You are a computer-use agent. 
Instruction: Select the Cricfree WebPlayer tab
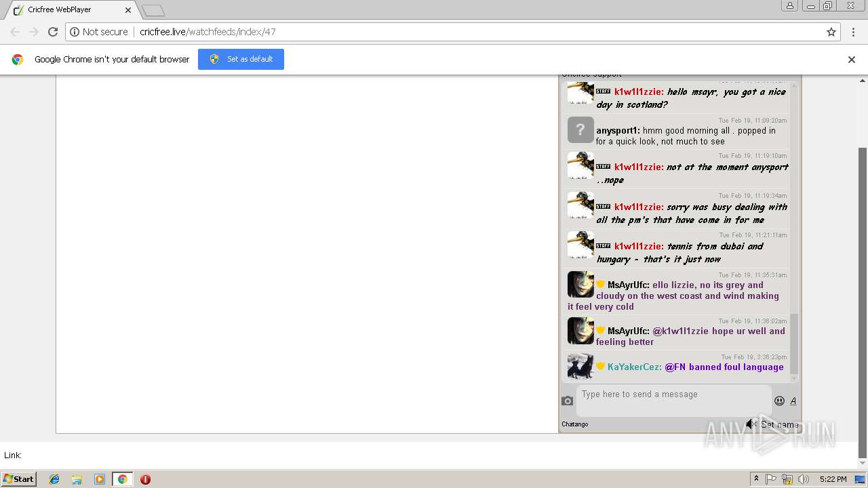click(71, 10)
